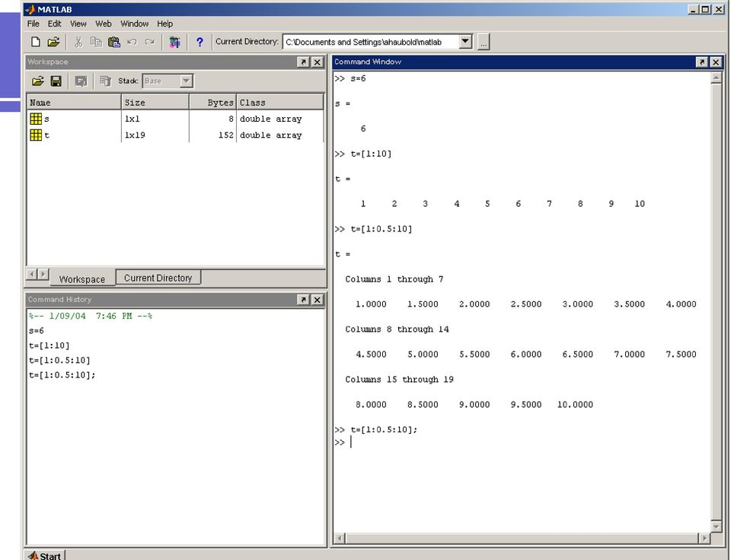
Task: Click the Cut scissors icon
Action: point(78,42)
